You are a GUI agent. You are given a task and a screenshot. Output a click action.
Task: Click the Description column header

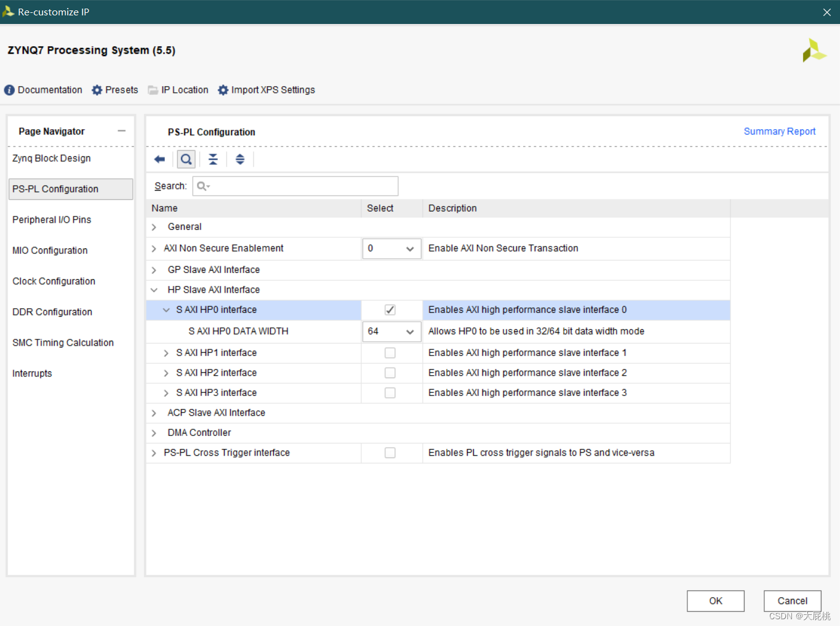(x=577, y=208)
